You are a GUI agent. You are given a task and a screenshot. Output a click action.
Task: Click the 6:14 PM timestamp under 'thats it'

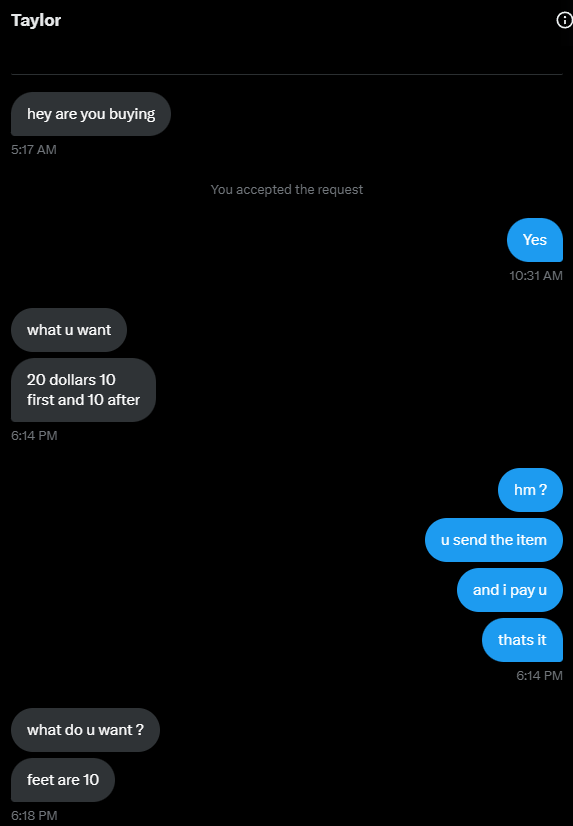(539, 675)
